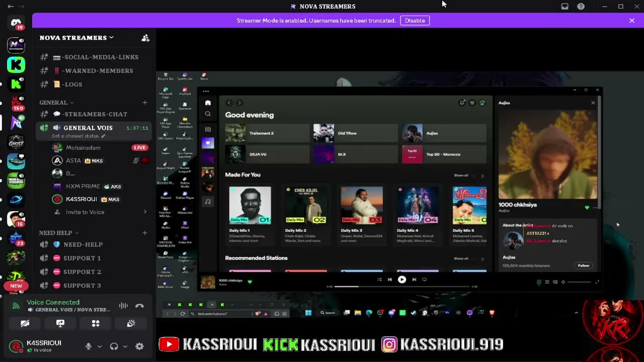
Task: Open Discord help icon
Action: click(x=581, y=7)
